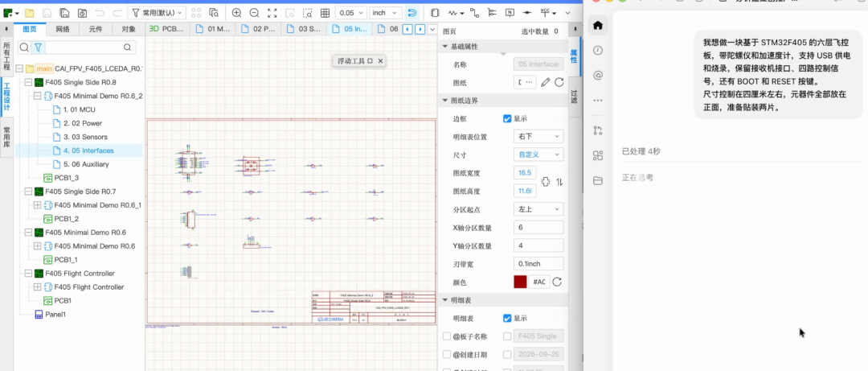Image resolution: width=868 pixels, height=371 pixels.
Task: Click the Redo arrow icon
Action: pyautogui.click(x=117, y=13)
